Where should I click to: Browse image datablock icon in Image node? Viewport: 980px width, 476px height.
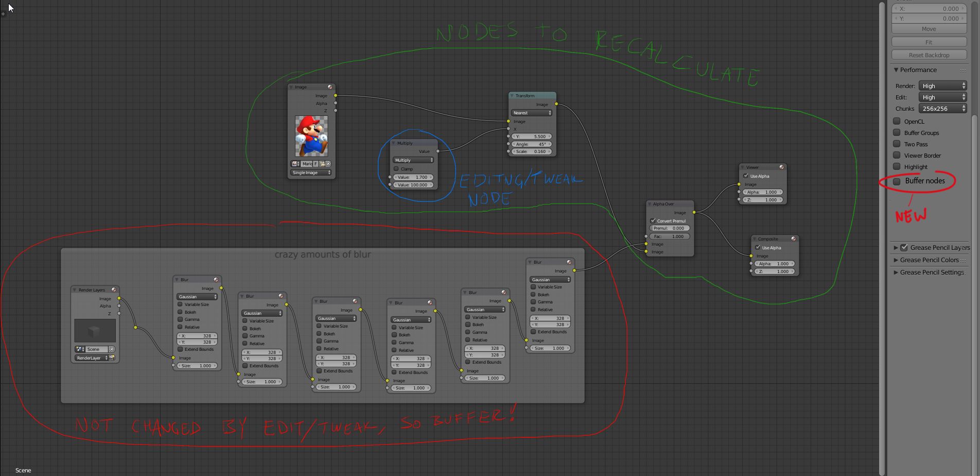(295, 164)
